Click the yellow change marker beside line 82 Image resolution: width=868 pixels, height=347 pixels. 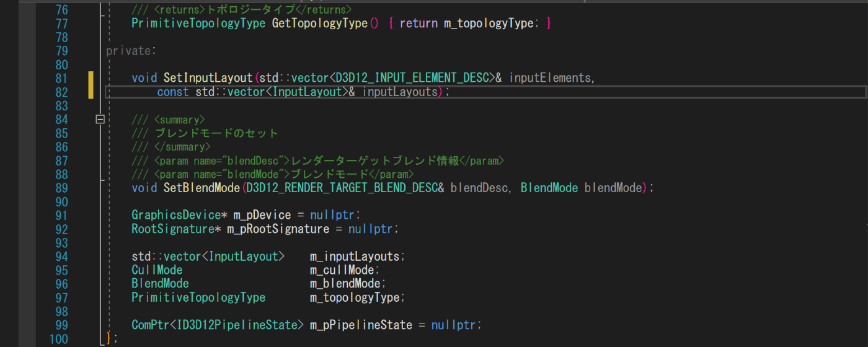91,92
